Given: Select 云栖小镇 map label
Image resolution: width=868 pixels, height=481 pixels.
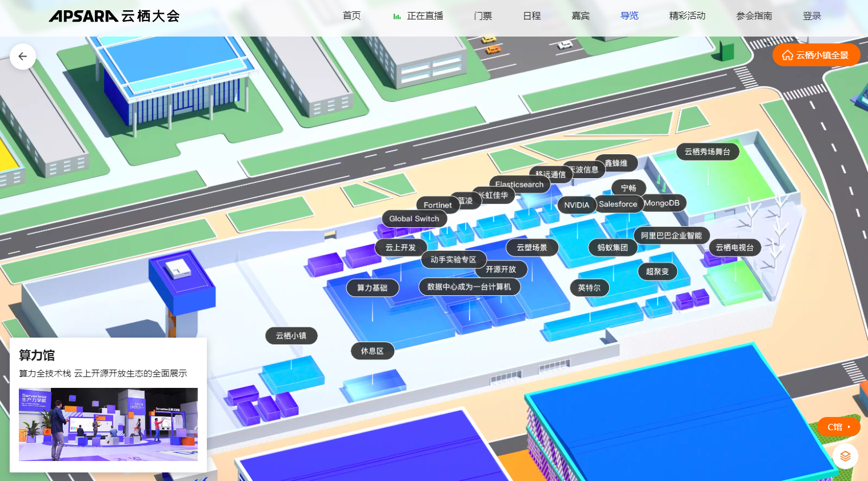Looking at the screenshot, I should 291,336.
